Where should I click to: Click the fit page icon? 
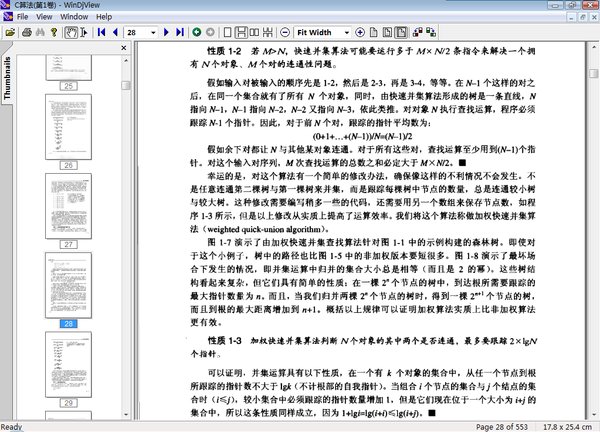tap(387, 33)
